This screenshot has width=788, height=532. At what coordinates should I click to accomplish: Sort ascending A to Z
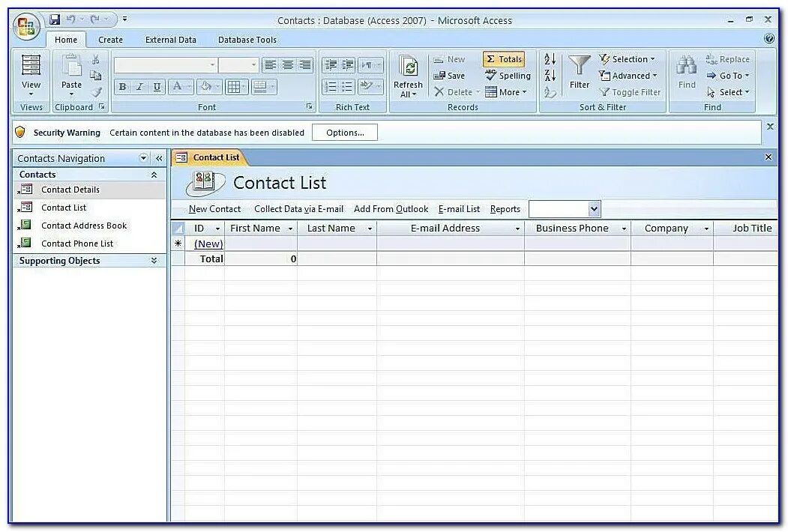click(550, 59)
